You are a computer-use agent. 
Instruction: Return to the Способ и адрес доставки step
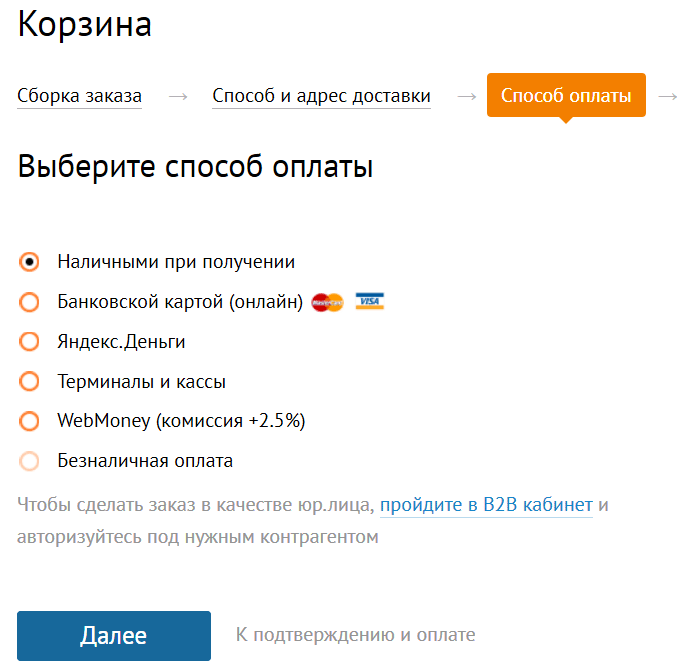pos(322,96)
